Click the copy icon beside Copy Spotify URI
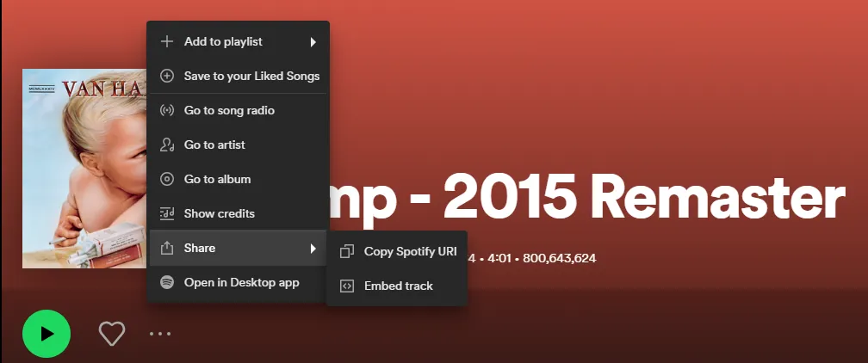The width and height of the screenshot is (868, 363). coord(346,251)
